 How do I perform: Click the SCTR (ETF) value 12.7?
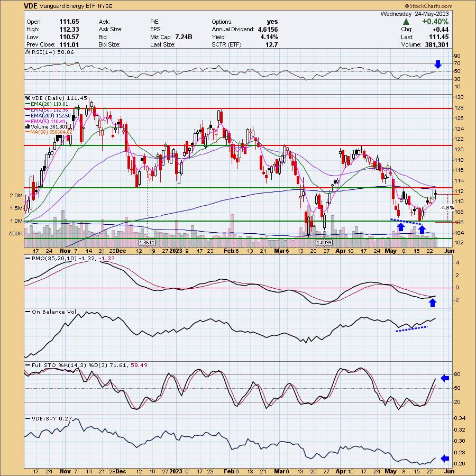pyautogui.click(x=272, y=44)
